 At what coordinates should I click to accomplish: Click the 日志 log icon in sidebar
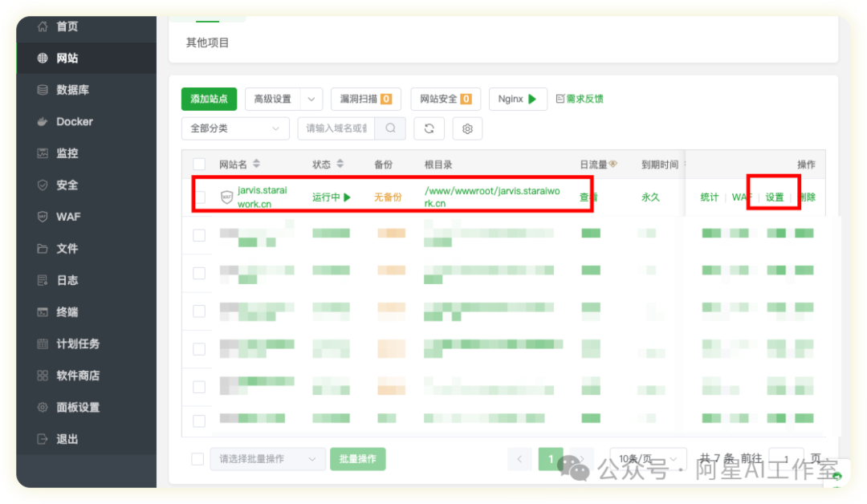pyautogui.click(x=43, y=280)
